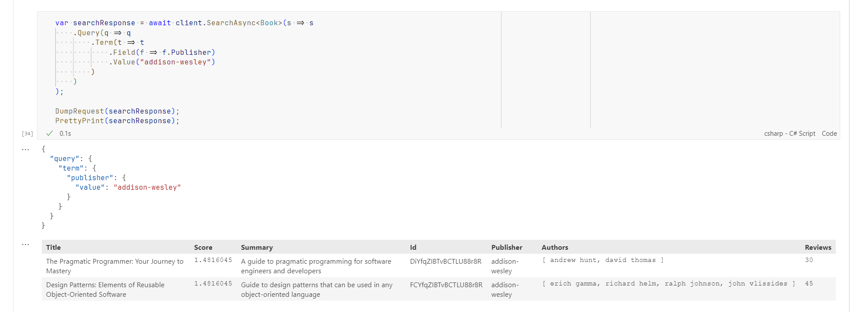Screen dimensions: 868x312
Task: Click the Authors column header
Action: 554,247
